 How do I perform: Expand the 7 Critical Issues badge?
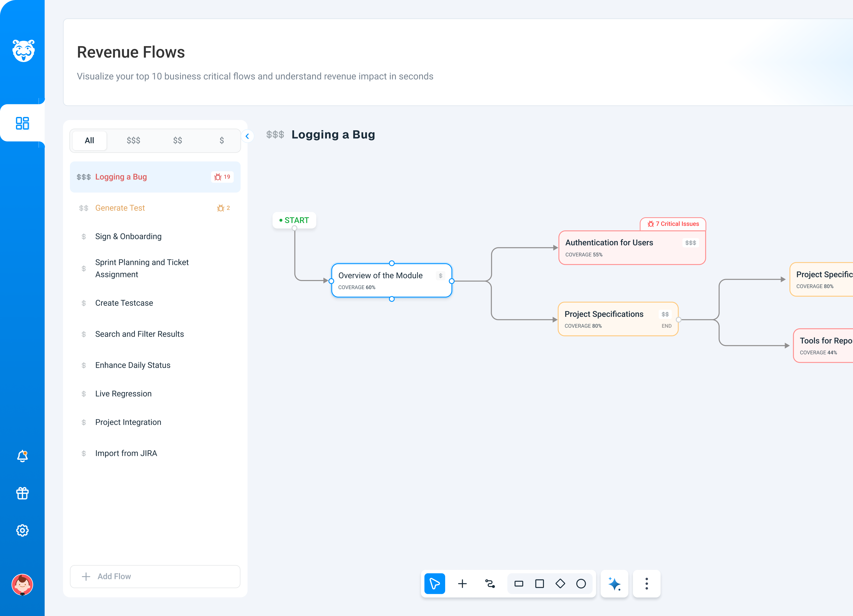pos(673,224)
